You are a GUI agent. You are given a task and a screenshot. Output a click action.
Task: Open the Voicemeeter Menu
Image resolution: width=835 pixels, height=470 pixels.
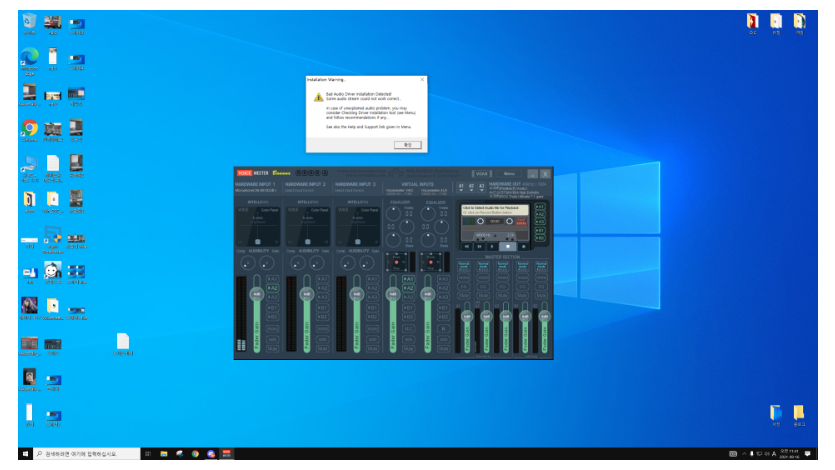[509, 174]
